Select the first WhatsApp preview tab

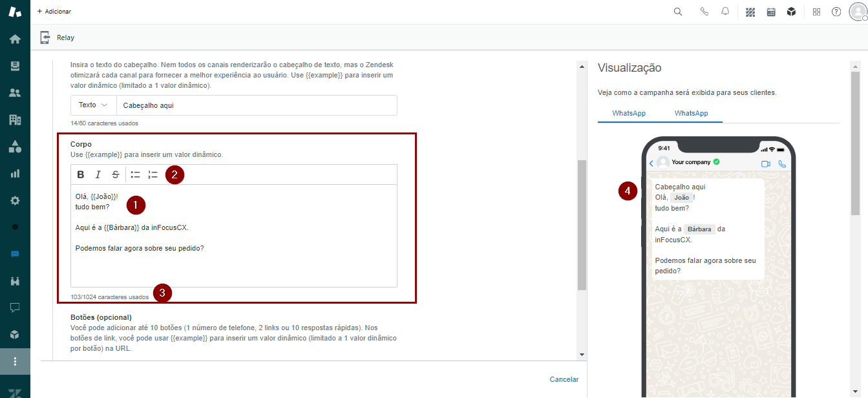[629, 113]
